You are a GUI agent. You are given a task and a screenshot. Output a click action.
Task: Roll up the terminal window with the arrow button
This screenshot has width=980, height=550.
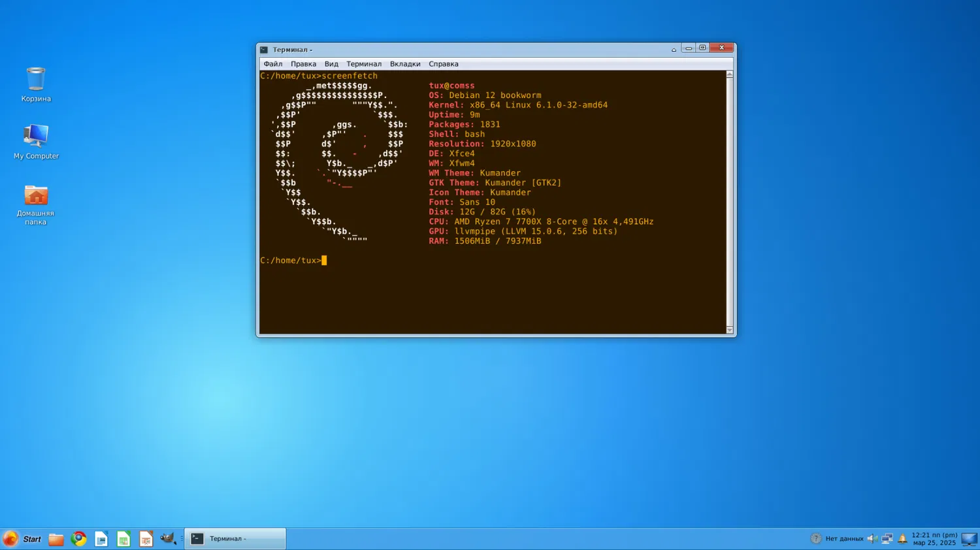(674, 50)
